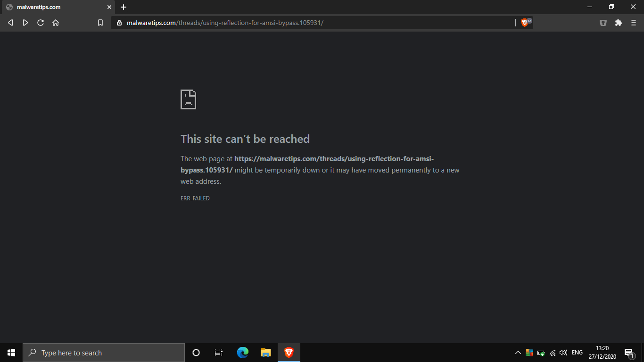Screen dimensions: 644x362
Task: Bookmark this page with the bookmark icon
Action: (100, 23)
